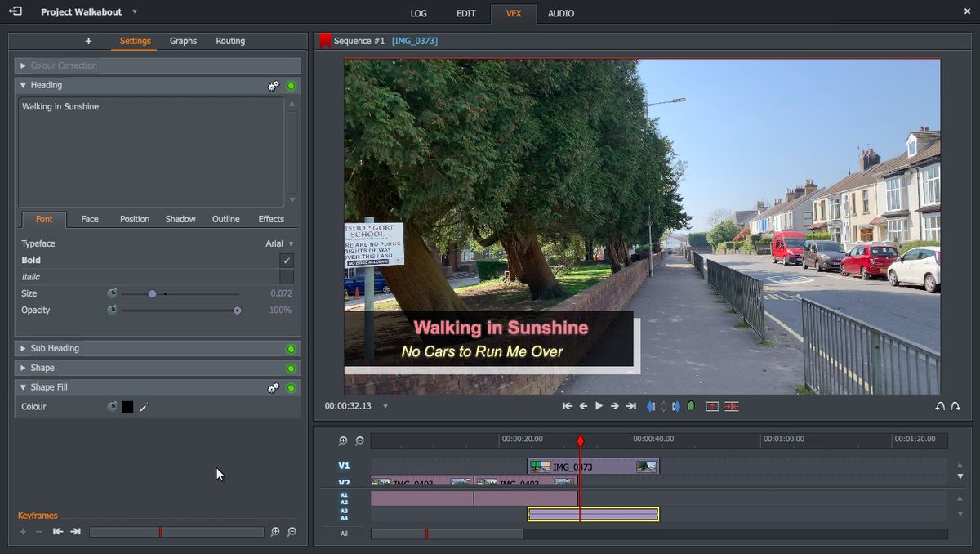Uncheck the Bold option for the Heading font
980x554 pixels.
coord(285,260)
